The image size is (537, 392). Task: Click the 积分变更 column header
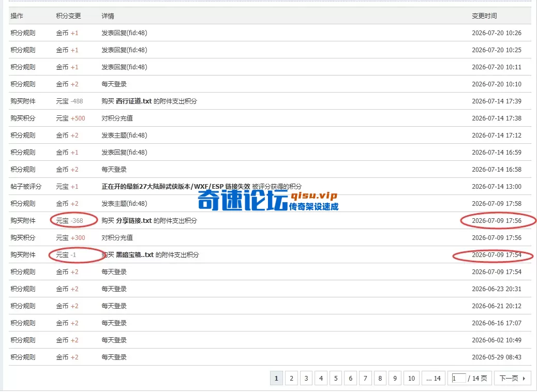click(x=68, y=16)
